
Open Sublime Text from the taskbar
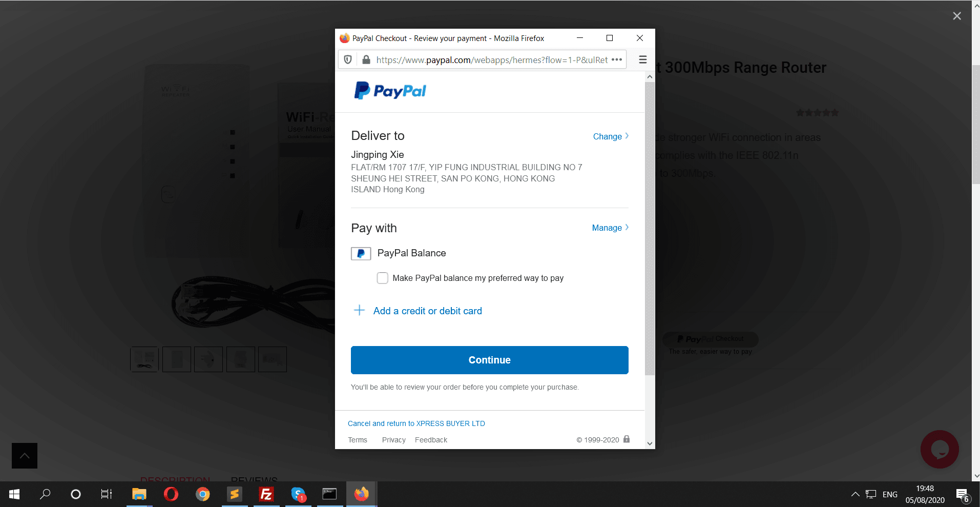[235, 494]
